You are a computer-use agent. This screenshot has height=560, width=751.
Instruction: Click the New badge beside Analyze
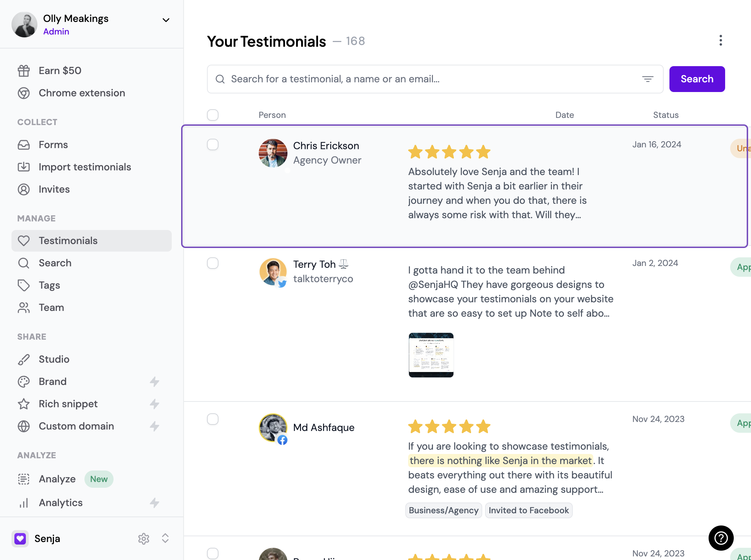coord(99,479)
